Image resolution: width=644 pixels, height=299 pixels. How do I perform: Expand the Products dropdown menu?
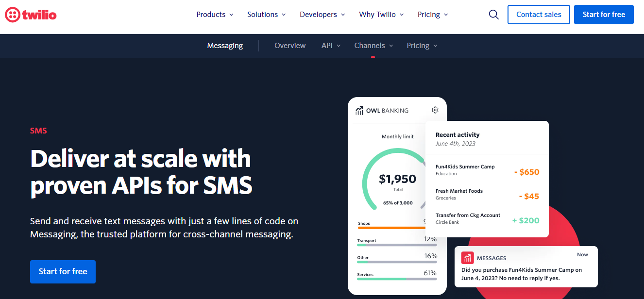pos(215,15)
